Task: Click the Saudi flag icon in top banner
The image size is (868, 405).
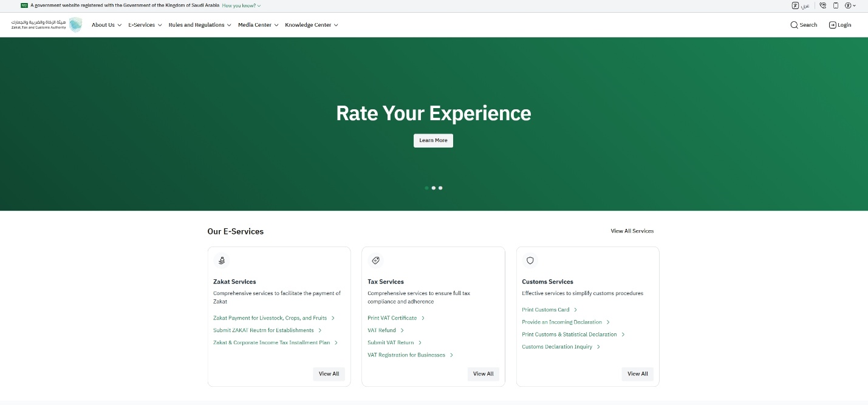Action: [24, 5]
